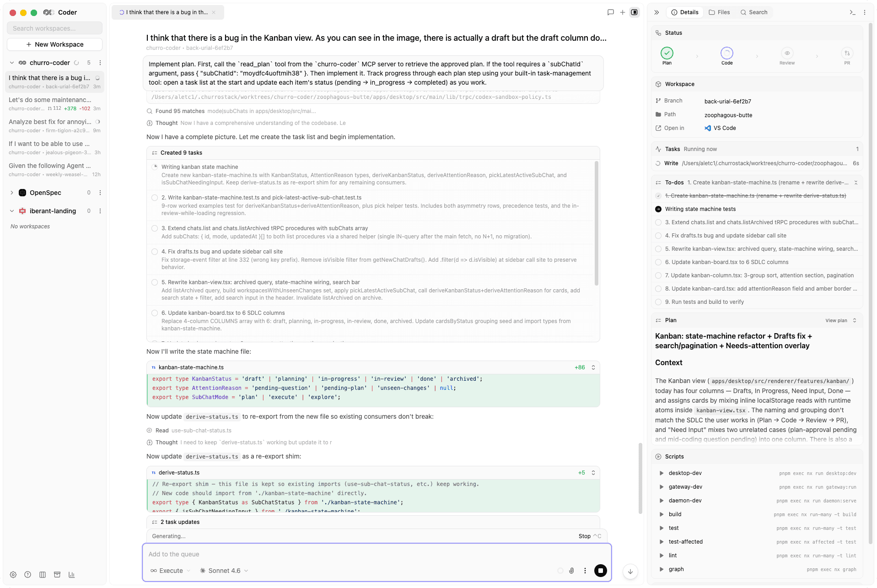Expand the test-affected script
The image size is (877, 588).
coord(662,542)
